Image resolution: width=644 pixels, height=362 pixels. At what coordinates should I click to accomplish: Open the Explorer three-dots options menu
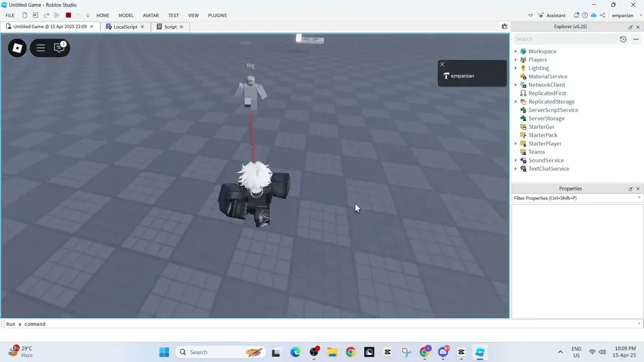point(636,39)
